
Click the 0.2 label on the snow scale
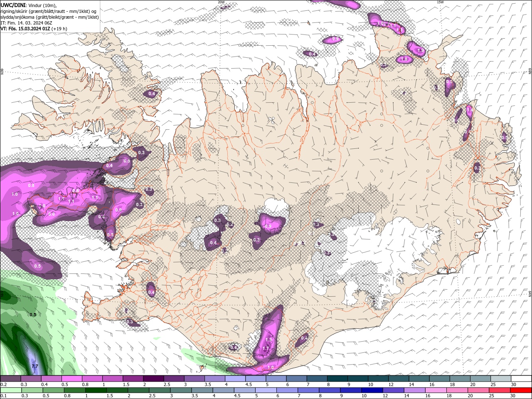click(x=3, y=384)
